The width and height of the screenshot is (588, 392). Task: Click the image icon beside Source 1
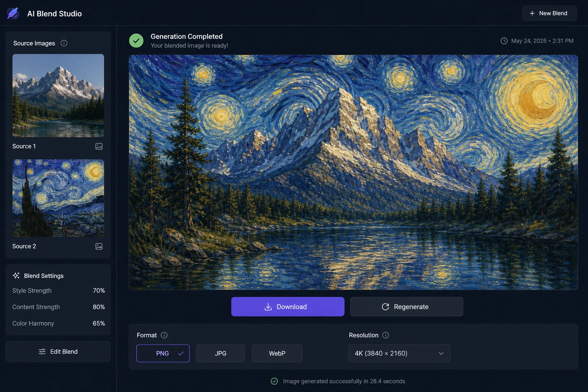coord(99,146)
